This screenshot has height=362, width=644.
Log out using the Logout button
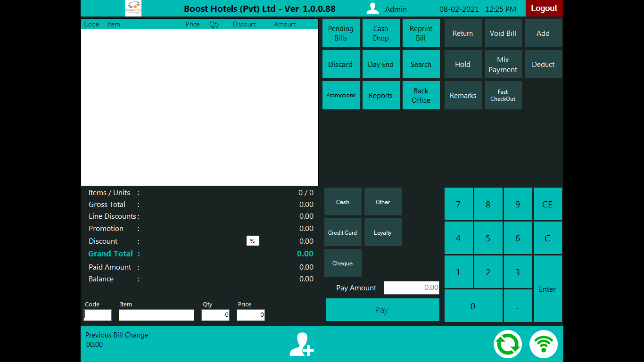click(x=544, y=8)
